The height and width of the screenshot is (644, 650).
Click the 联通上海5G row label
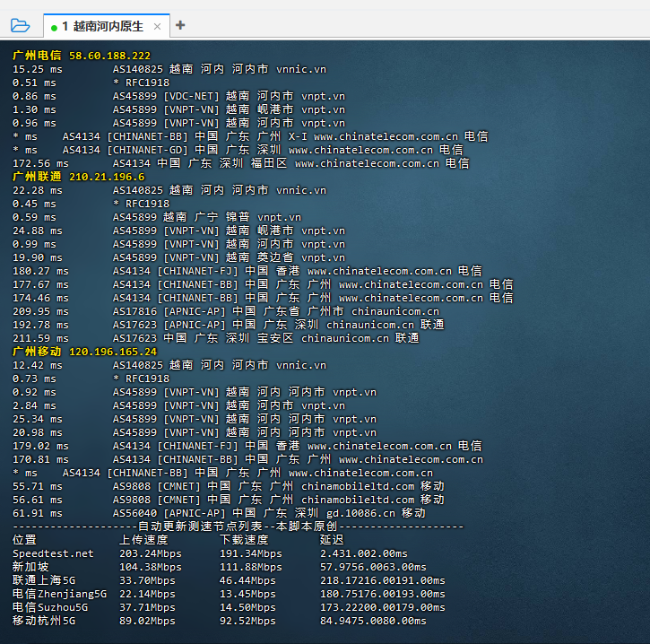pos(44,580)
